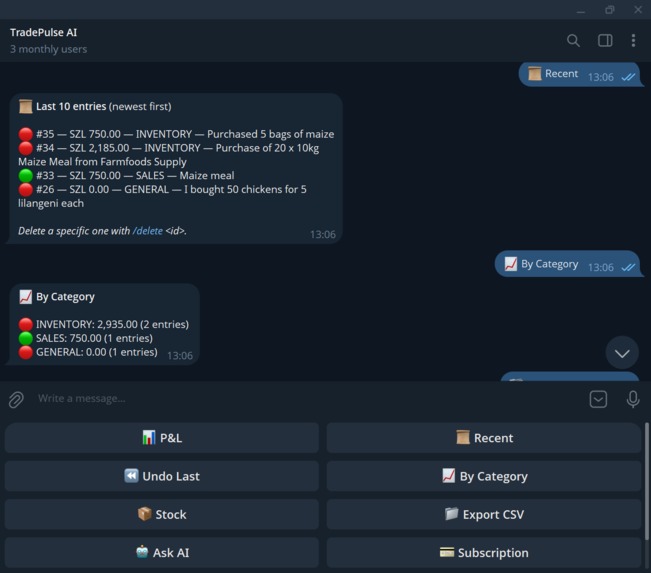Click the /delete command link

pyautogui.click(x=147, y=231)
